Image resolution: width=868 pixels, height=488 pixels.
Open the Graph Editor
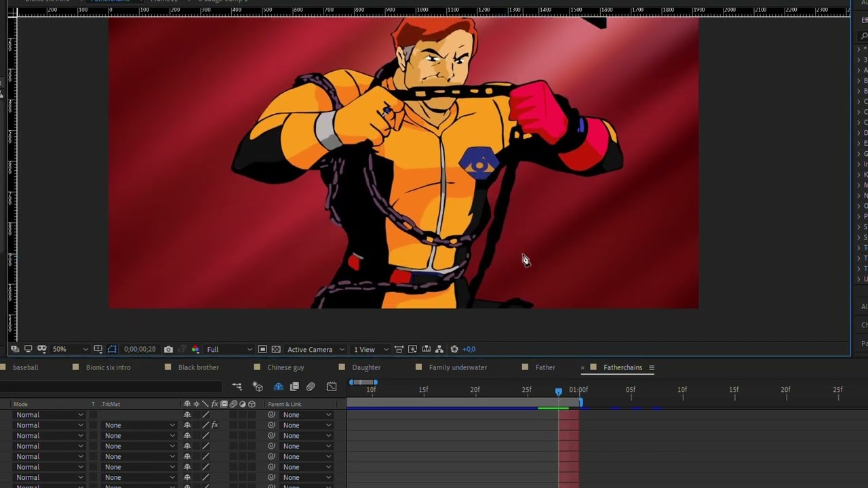click(332, 386)
